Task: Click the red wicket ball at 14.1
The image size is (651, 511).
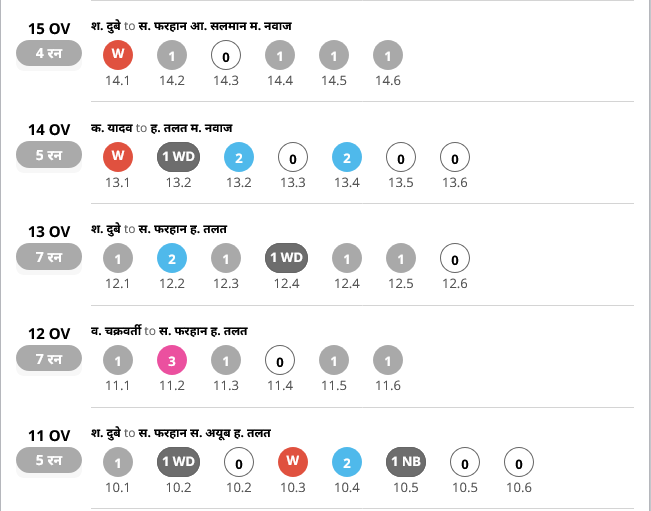Action: tap(118, 56)
